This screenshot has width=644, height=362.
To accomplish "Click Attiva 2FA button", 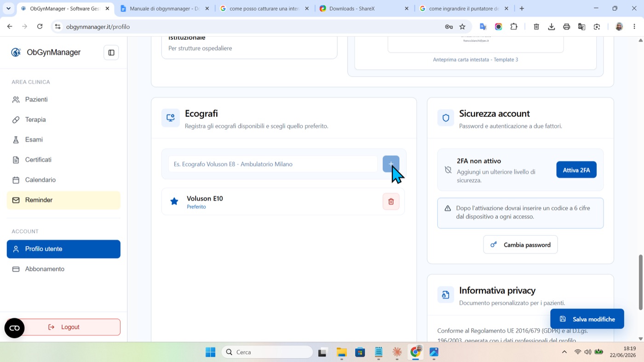I will (x=576, y=170).
